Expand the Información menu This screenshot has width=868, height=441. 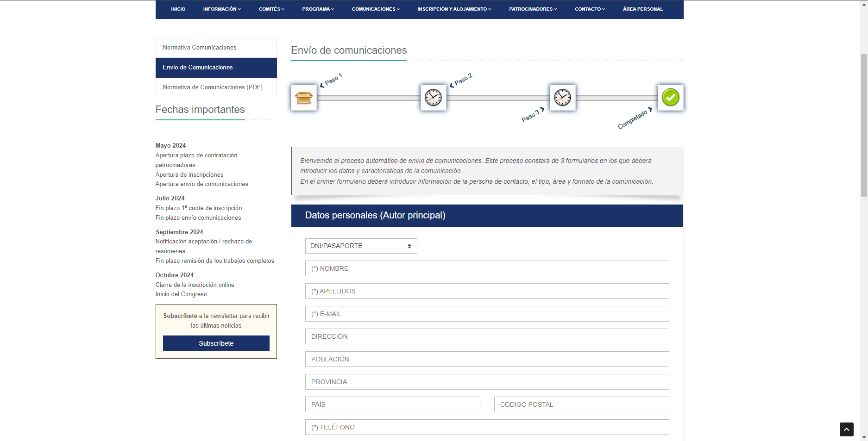pos(222,9)
